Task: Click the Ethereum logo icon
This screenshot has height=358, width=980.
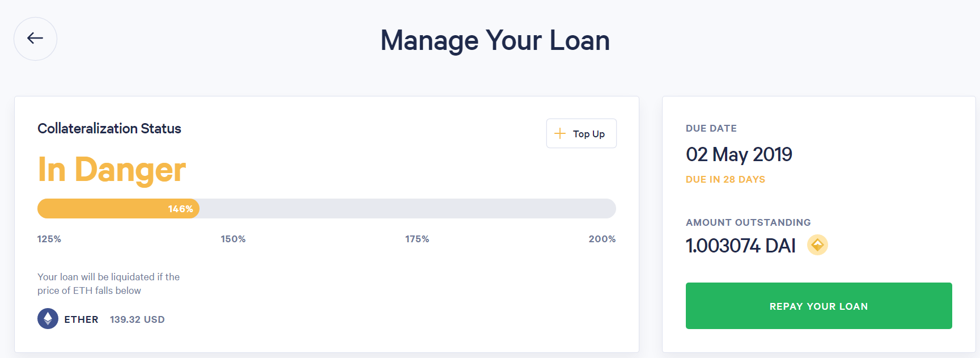Action: [48, 318]
